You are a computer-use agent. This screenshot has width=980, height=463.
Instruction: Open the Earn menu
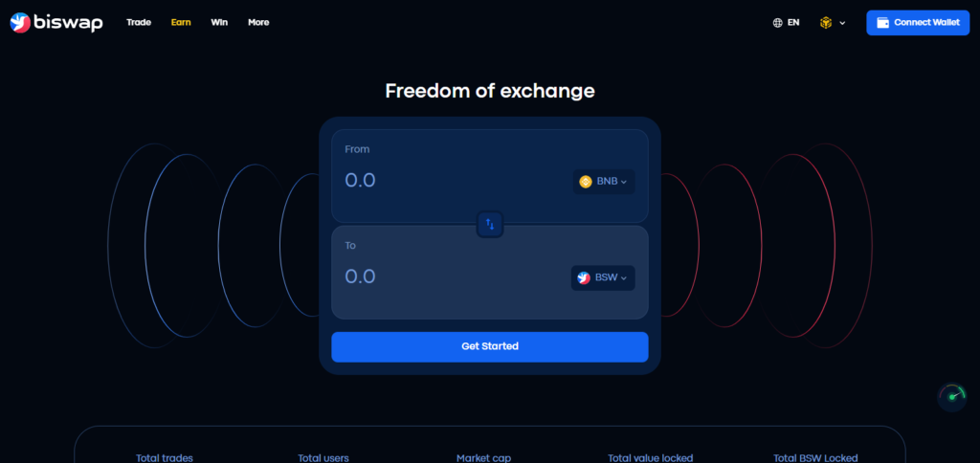[181, 23]
